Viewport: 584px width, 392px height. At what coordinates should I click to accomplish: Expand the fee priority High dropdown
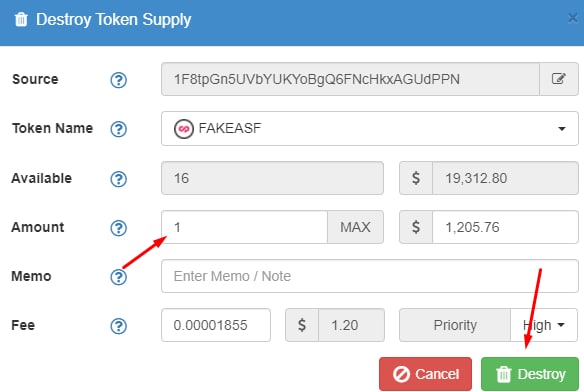point(544,325)
